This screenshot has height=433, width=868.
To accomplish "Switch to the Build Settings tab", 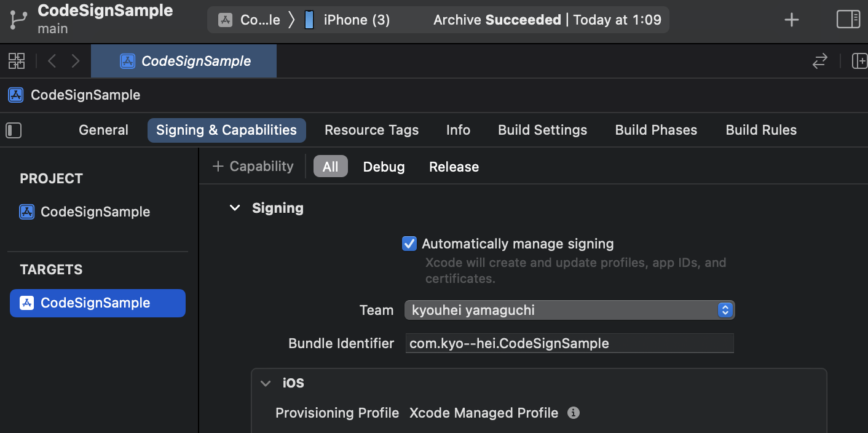I will [x=542, y=130].
